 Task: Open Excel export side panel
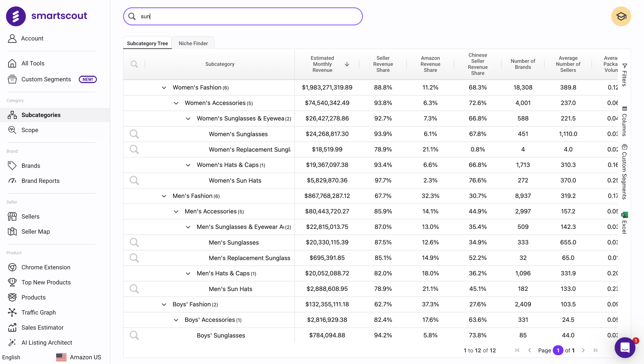coord(624,223)
